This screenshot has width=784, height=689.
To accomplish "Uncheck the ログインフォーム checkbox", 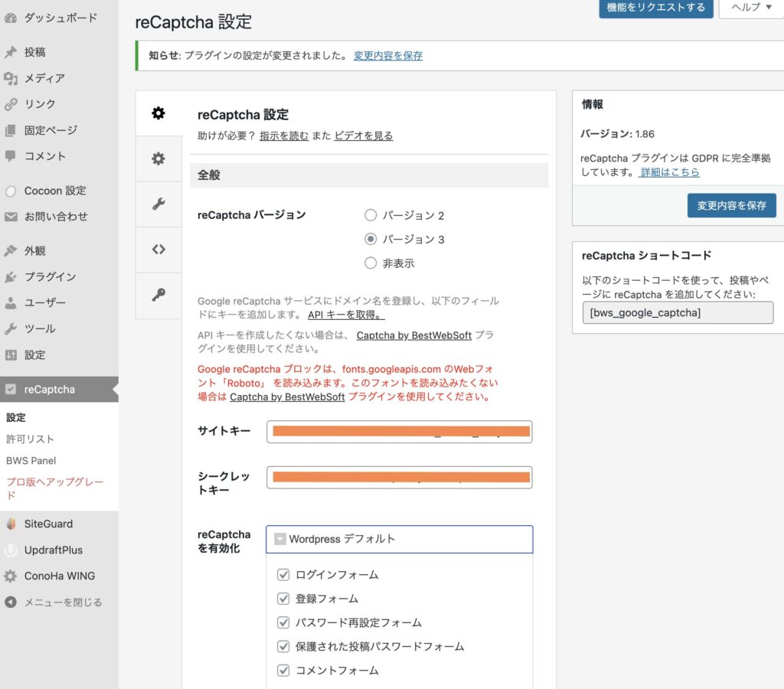I will (283, 574).
